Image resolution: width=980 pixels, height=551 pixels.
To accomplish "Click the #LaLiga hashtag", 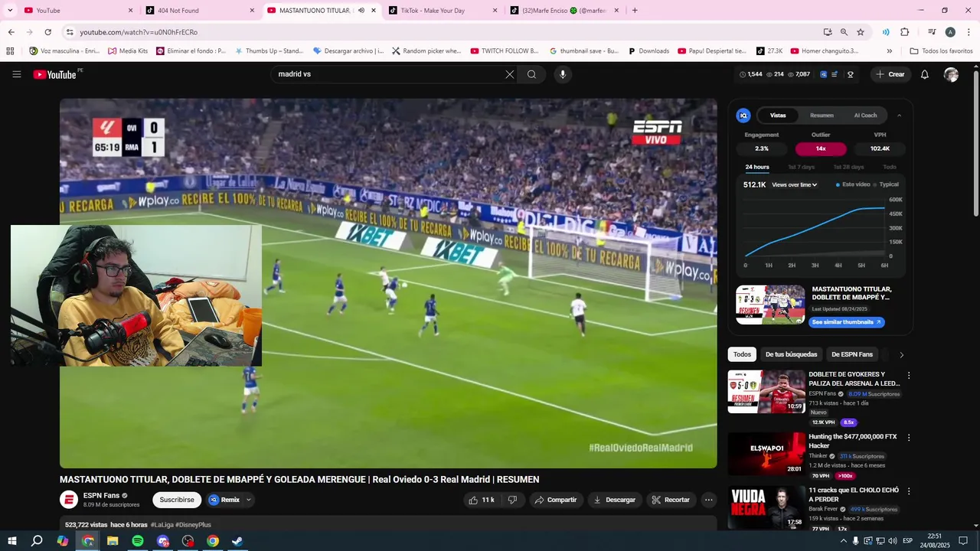I will tap(162, 525).
